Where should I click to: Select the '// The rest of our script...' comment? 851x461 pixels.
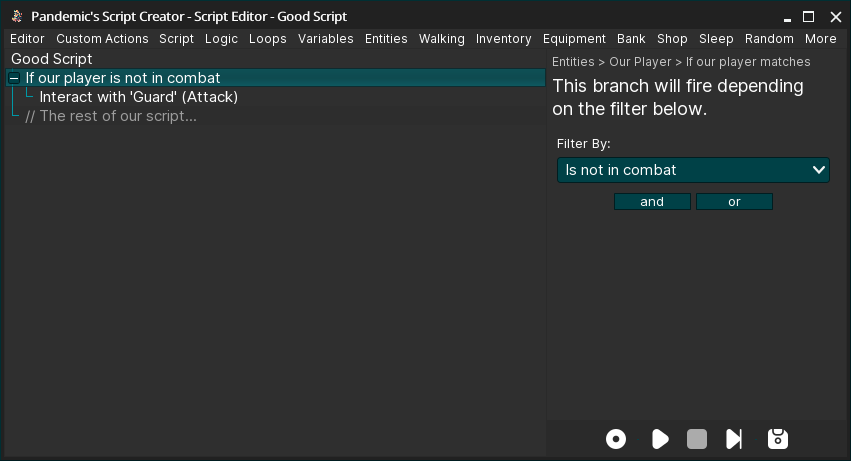pyautogui.click(x=110, y=116)
